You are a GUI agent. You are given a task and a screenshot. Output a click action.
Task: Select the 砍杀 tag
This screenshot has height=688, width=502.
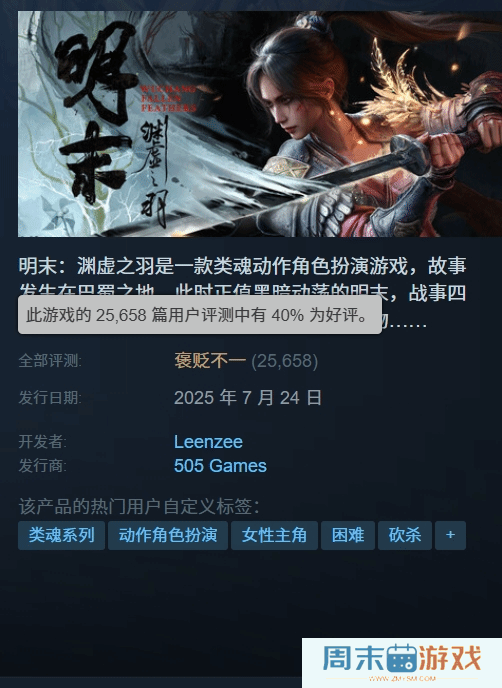click(x=405, y=535)
